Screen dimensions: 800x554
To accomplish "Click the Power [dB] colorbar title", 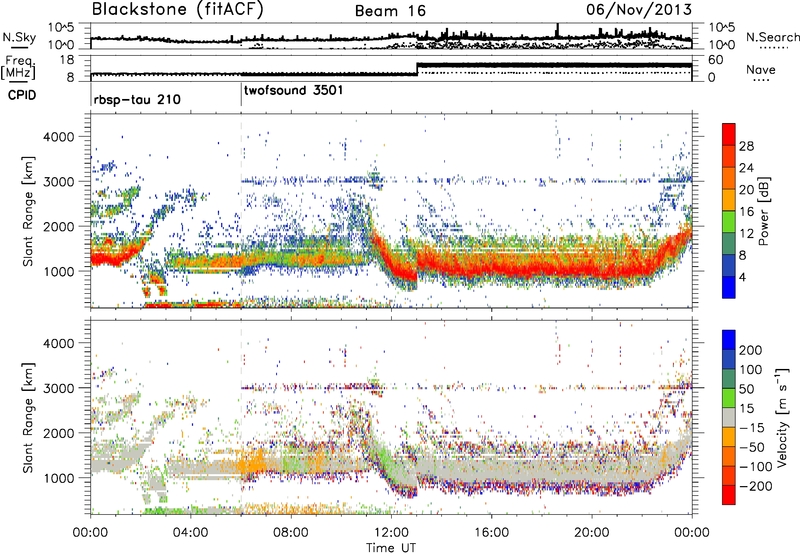I will coord(763,211).
